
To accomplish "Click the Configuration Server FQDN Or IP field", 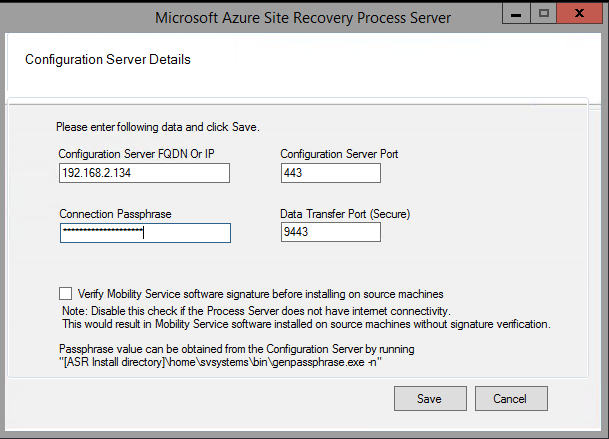I will point(144,173).
